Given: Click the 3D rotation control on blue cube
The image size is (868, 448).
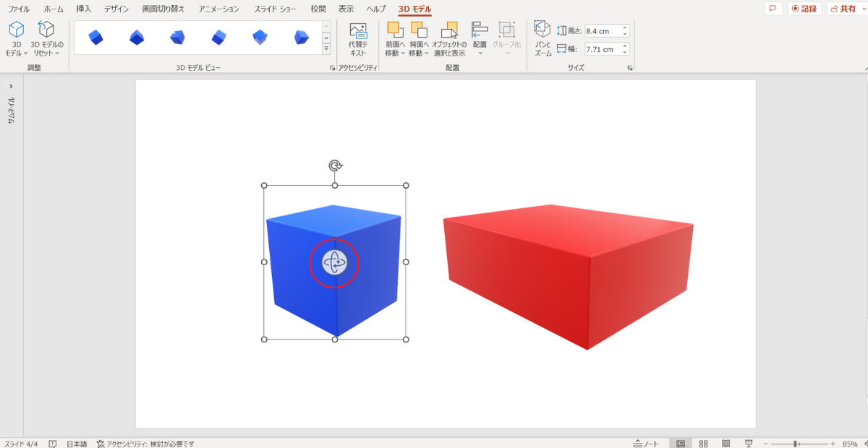Looking at the screenshot, I should pyautogui.click(x=334, y=262).
